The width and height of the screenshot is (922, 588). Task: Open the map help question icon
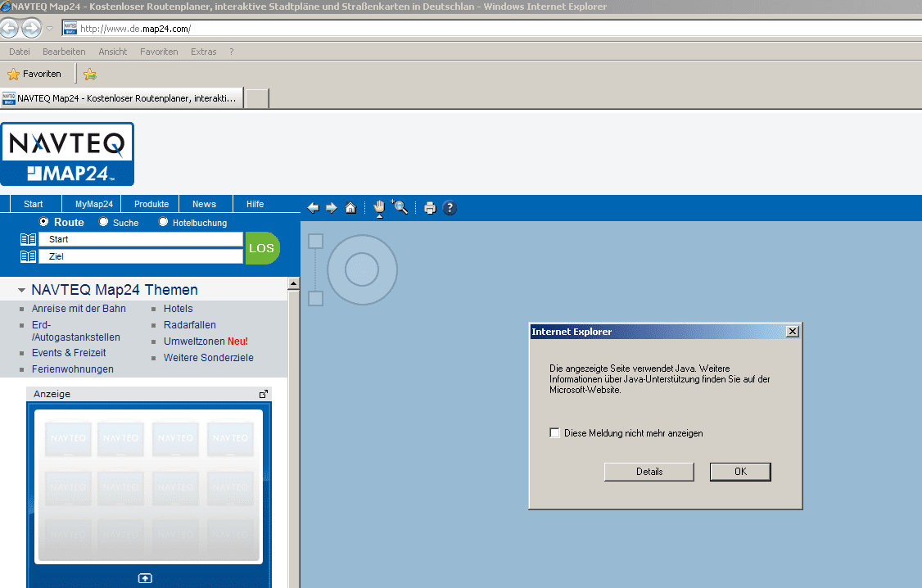click(450, 208)
